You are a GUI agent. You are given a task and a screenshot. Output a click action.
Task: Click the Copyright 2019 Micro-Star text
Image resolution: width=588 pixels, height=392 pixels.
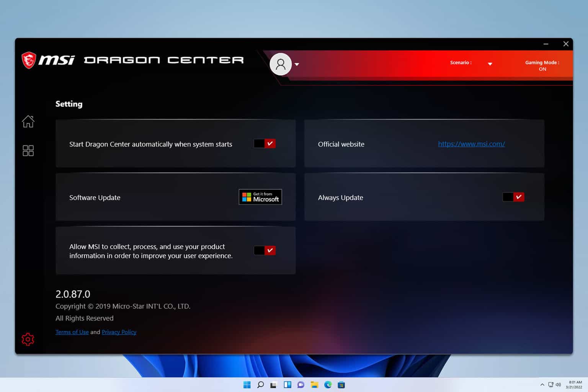click(123, 306)
